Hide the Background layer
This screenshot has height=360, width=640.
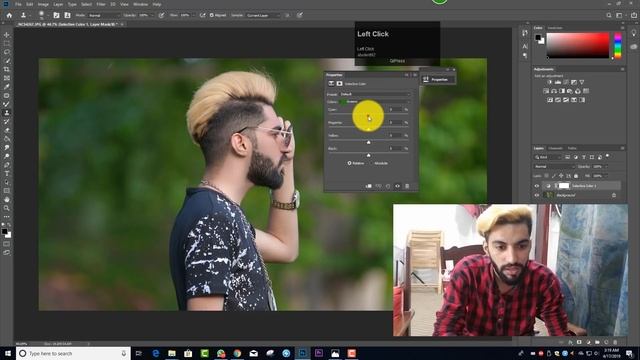point(537,196)
